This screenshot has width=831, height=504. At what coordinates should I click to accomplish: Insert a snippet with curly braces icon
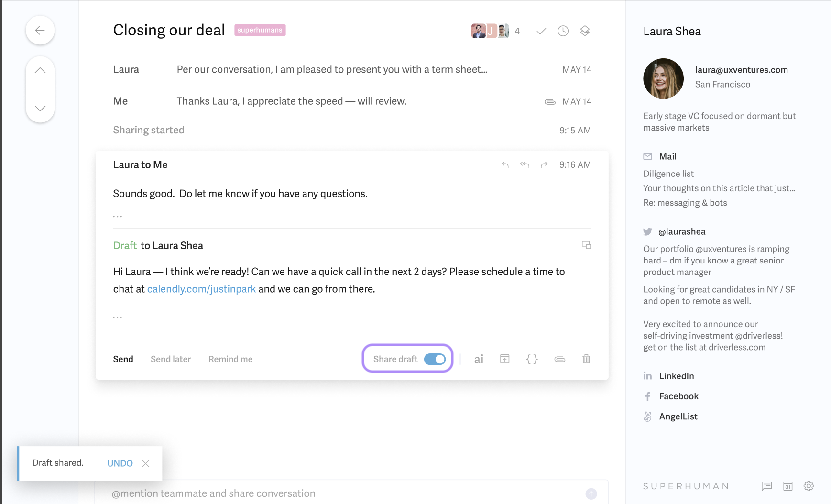point(532,359)
